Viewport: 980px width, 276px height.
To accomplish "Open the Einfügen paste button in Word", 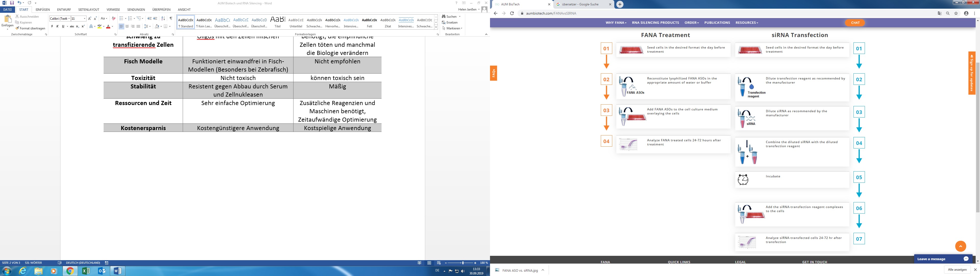I will click(x=7, y=22).
